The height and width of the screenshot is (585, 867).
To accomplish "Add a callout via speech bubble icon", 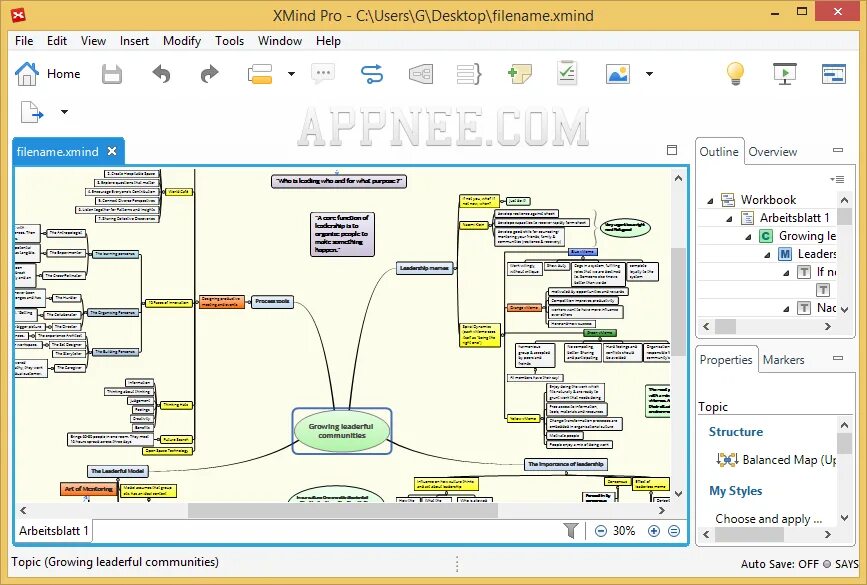I will pos(323,74).
